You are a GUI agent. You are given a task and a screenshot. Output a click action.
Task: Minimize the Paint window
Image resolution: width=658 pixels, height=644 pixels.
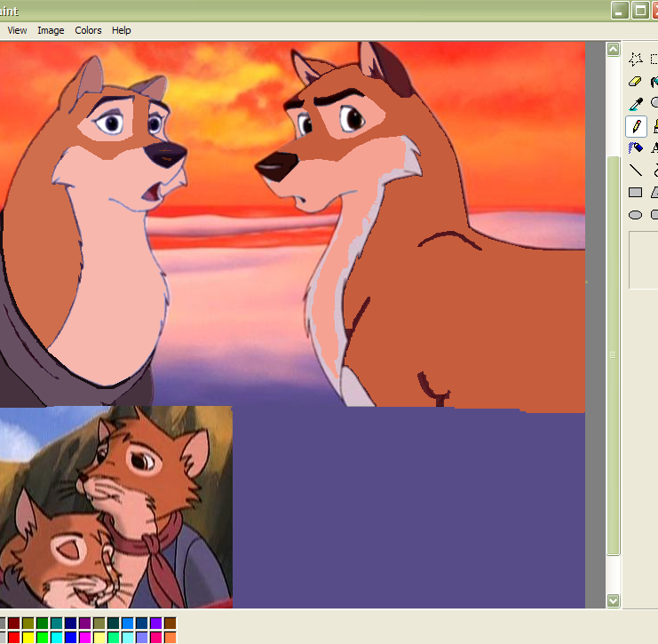620,11
